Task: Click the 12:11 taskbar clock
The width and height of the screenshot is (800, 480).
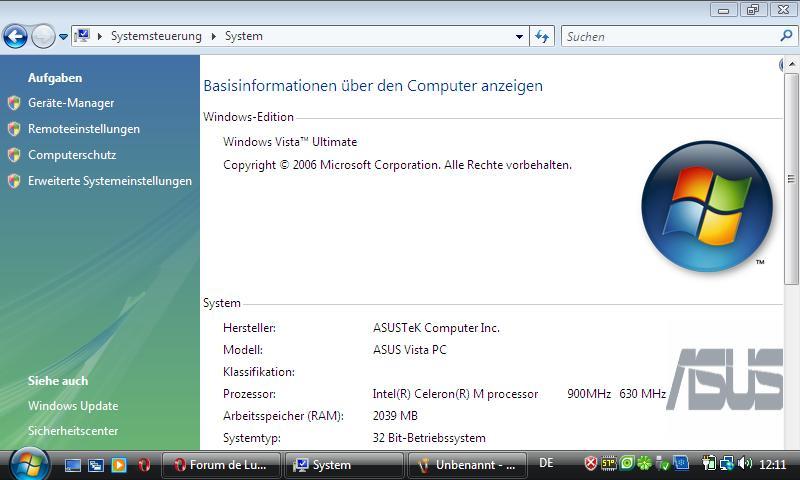Action: (x=772, y=464)
